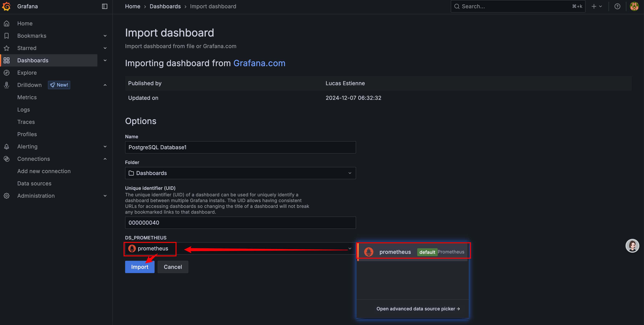
Task: Click the Starred star icon
Action: tap(7, 48)
